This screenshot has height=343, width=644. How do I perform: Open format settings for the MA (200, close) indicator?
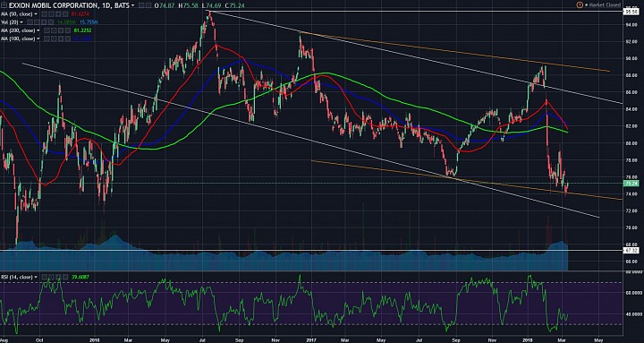[x=54, y=30]
